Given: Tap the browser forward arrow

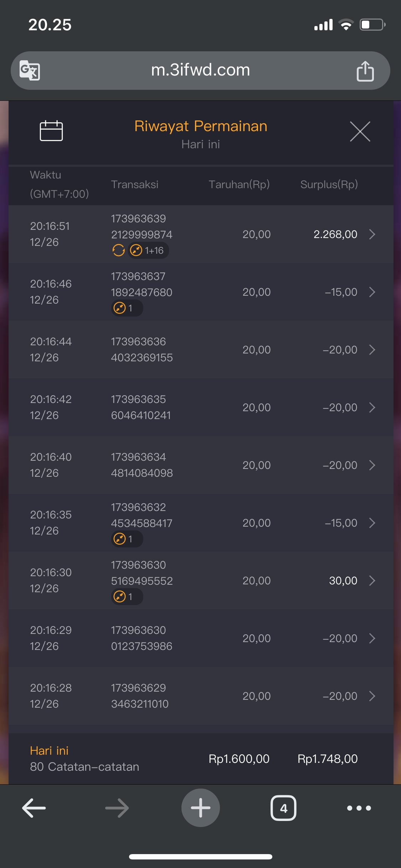Looking at the screenshot, I should [117, 808].
